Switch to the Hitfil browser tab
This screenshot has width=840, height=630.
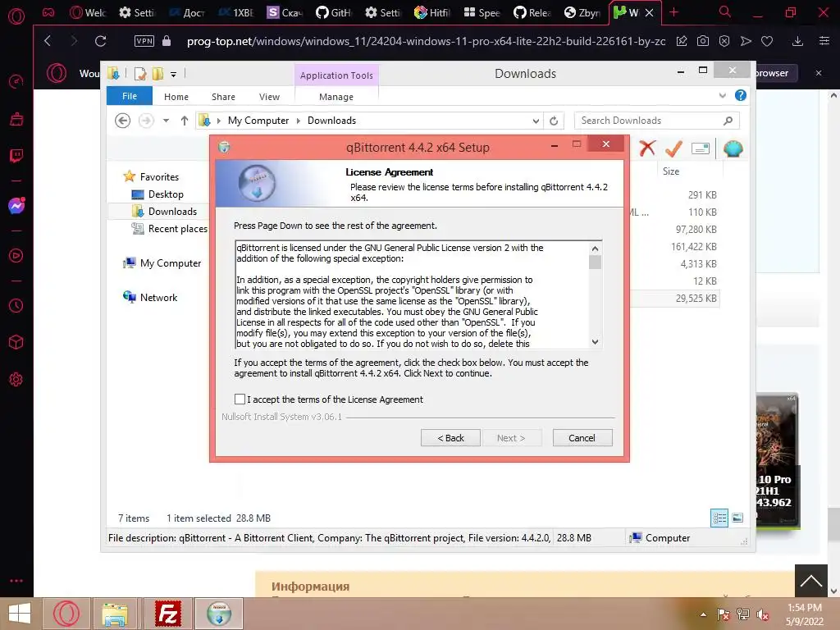click(x=432, y=12)
